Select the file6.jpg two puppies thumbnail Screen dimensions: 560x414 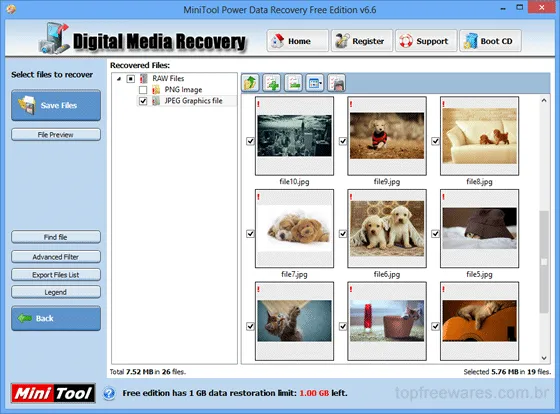click(x=387, y=229)
